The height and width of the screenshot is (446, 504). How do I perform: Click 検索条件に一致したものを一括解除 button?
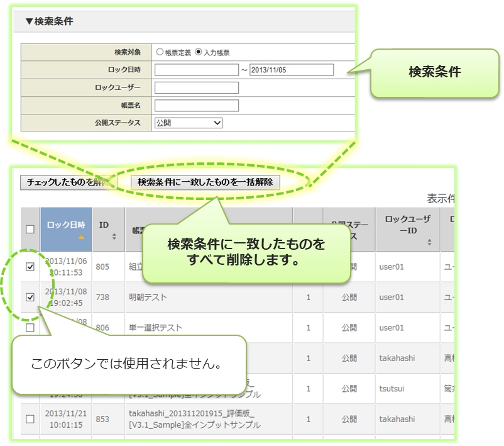tap(205, 182)
